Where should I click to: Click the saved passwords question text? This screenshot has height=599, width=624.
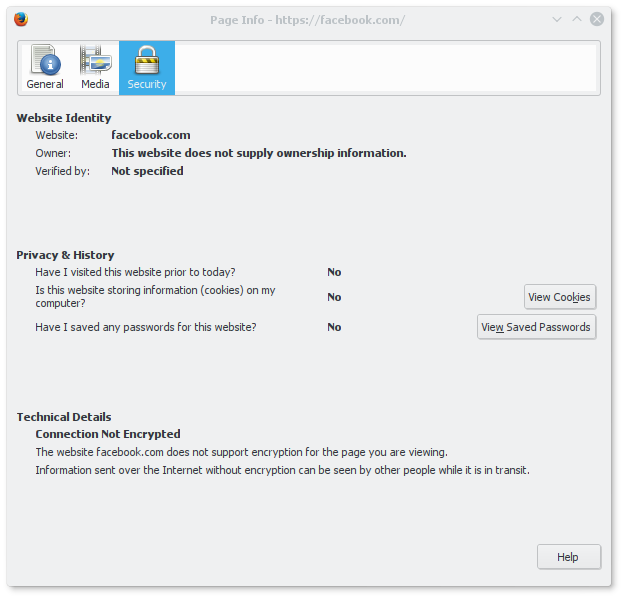(146, 327)
